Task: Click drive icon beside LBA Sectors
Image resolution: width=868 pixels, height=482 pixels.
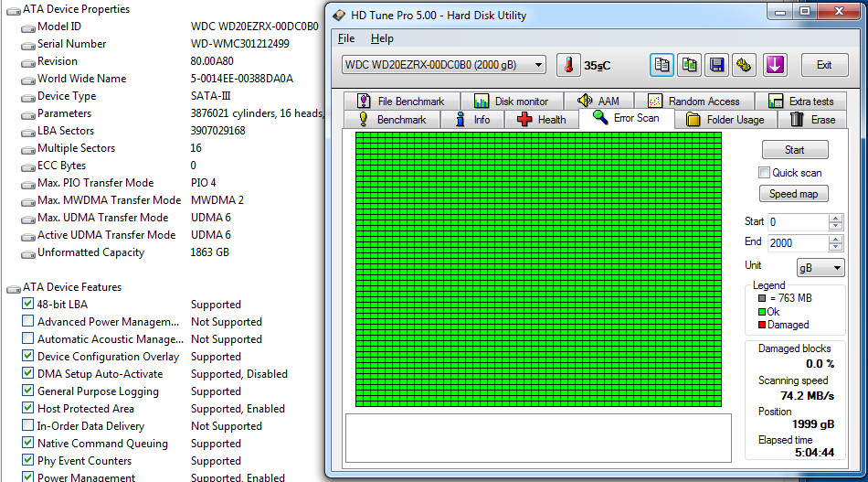Action: coord(28,133)
